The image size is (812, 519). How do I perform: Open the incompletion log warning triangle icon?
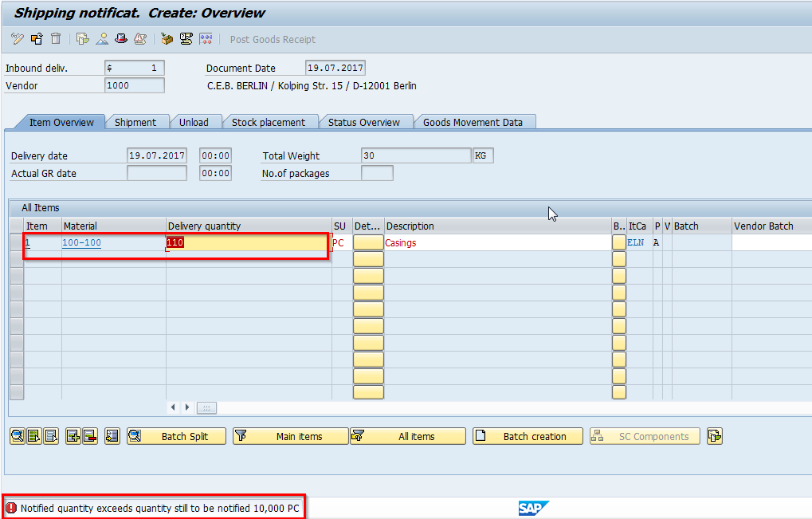pyautogui.click(x=141, y=38)
